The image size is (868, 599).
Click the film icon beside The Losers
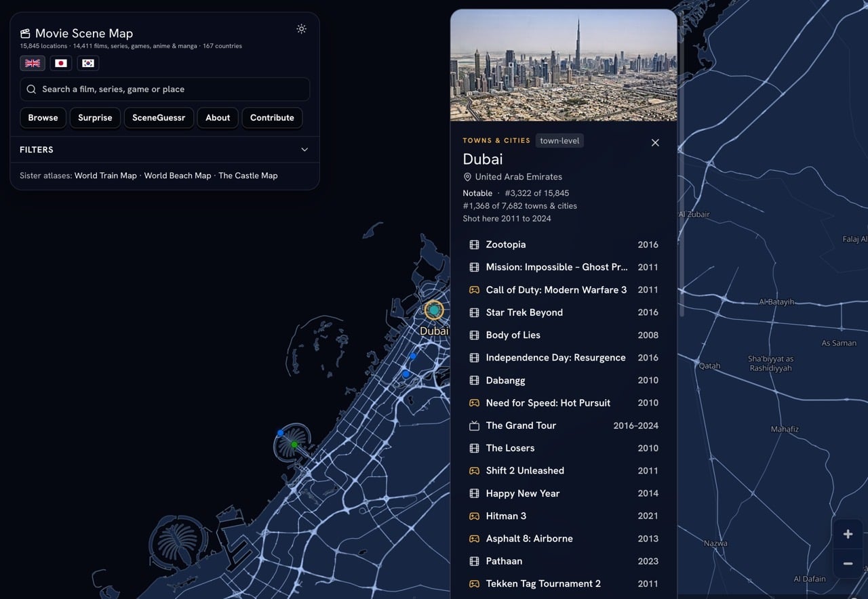475,448
